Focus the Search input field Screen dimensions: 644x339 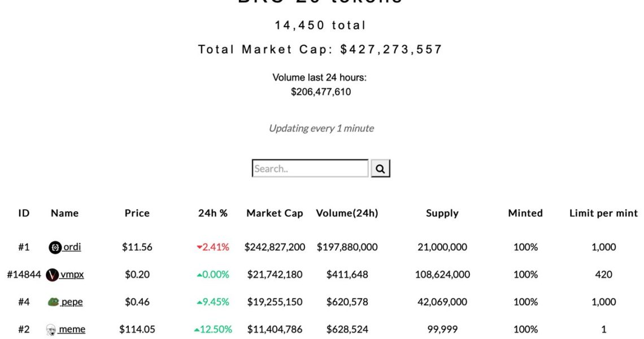click(x=310, y=168)
